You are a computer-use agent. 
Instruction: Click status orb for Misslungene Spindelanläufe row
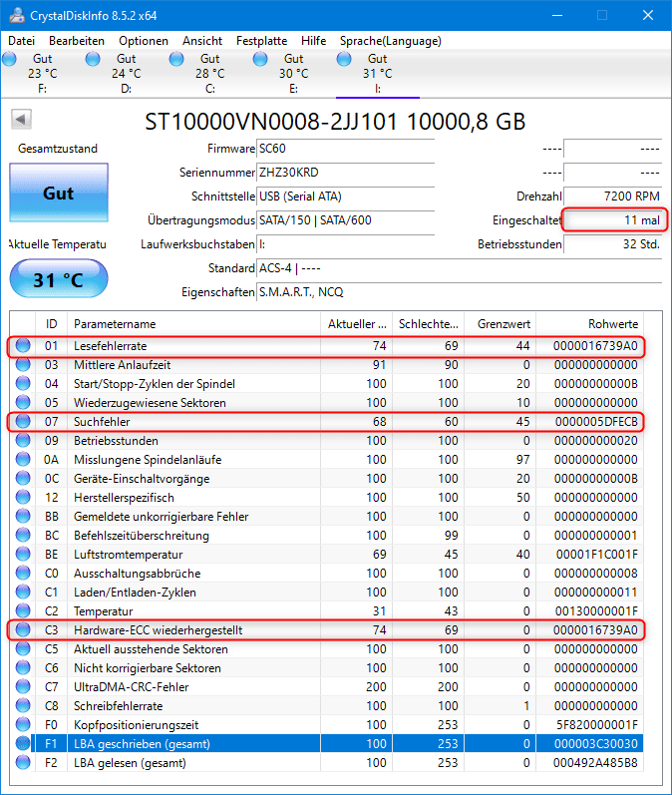23,460
